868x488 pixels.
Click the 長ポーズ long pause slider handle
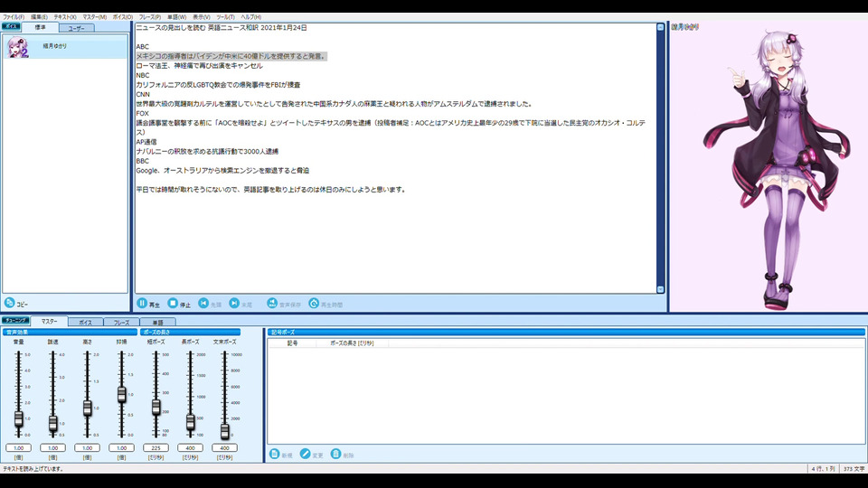coord(190,422)
